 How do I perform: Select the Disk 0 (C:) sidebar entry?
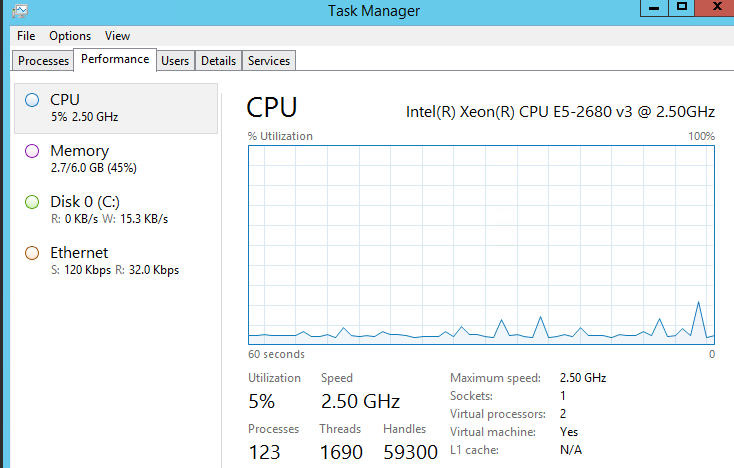(116, 210)
